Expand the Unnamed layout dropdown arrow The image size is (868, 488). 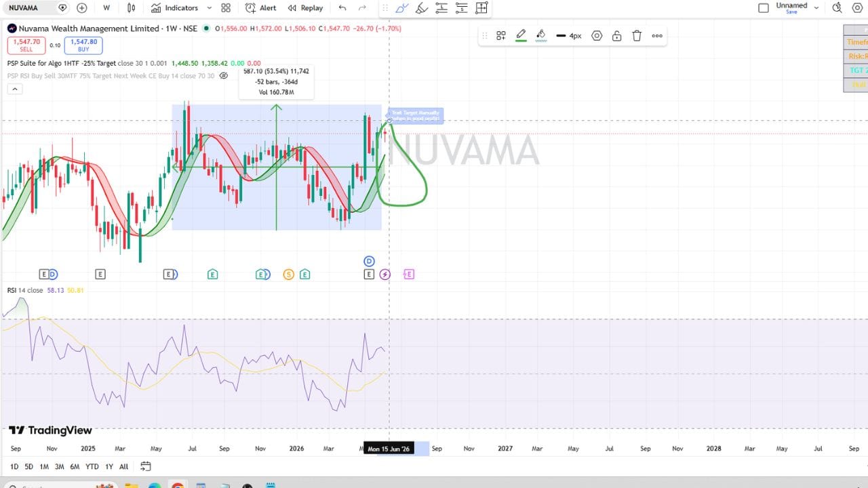(816, 8)
